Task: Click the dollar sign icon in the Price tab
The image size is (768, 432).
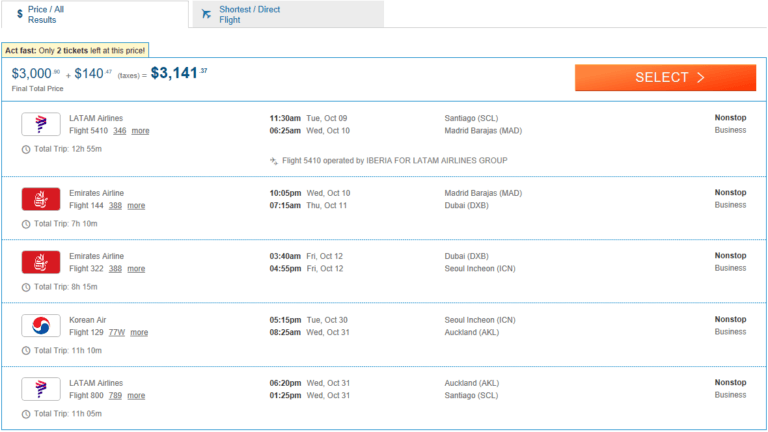Action: coord(20,14)
